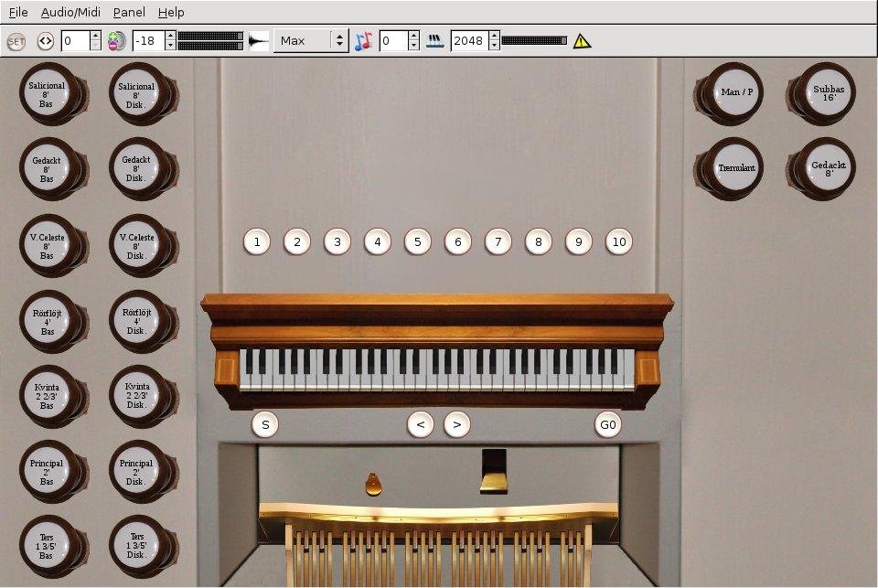Select combination piston 7
878x588 pixels.
498,242
